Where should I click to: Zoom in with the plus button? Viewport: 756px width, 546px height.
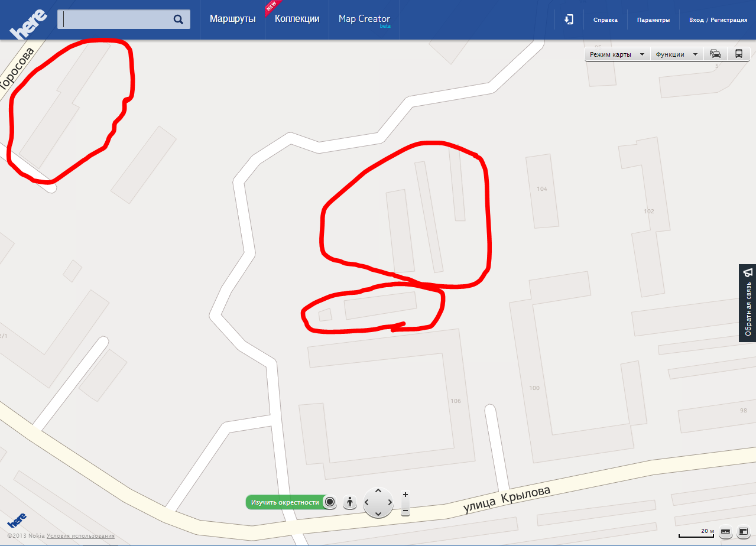(405, 495)
